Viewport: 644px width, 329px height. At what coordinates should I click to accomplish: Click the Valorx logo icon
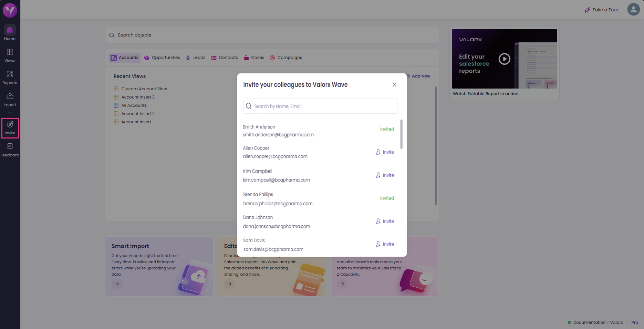[x=10, y=10]
